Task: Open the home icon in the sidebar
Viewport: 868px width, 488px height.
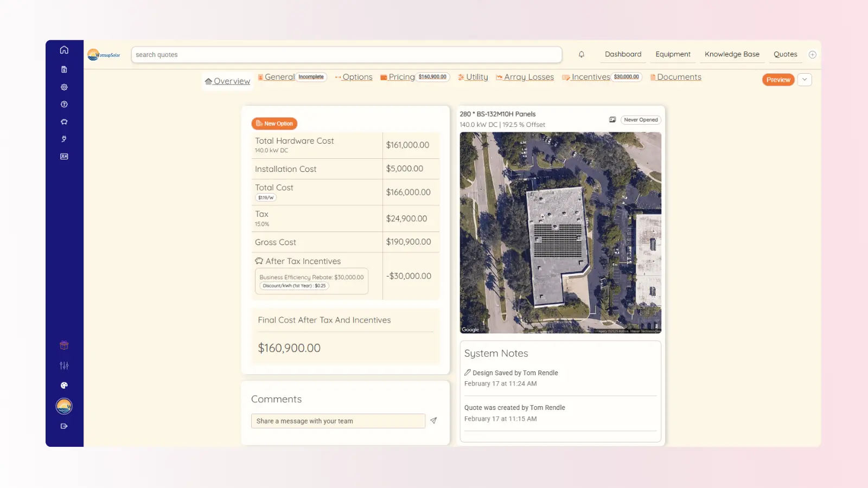Action: coord(64,50)
